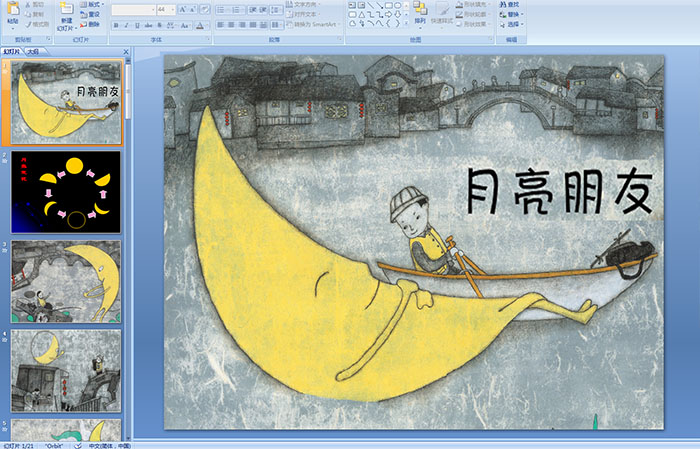
Task: Click the Grow Font icon
Action: click(x=183, y=9)
